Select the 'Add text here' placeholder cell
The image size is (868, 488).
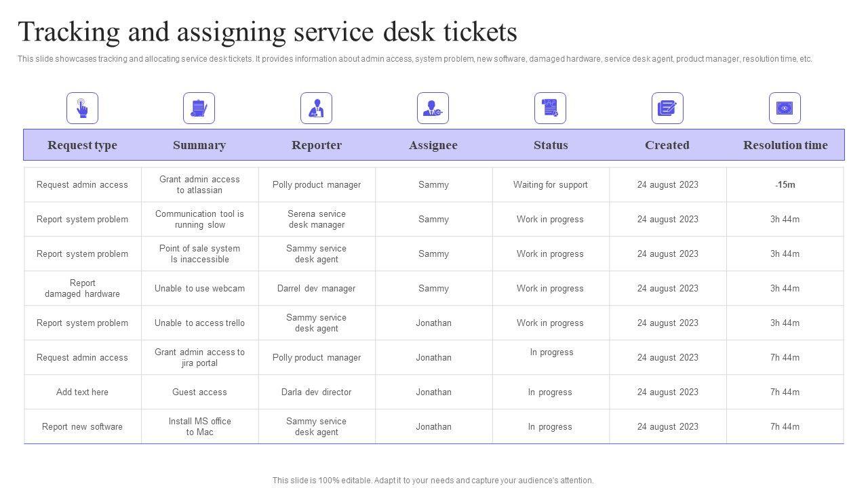click(x=82, y=392)
